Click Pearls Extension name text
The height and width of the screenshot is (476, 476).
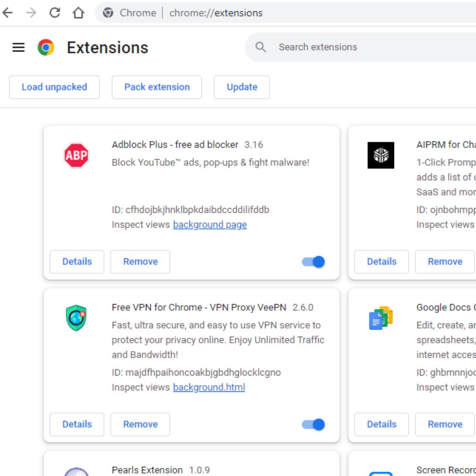(x=147, y=470)
